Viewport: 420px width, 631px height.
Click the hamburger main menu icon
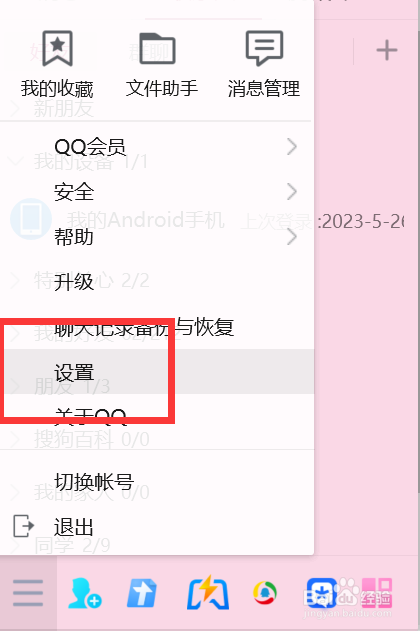[x=28, y=593]
